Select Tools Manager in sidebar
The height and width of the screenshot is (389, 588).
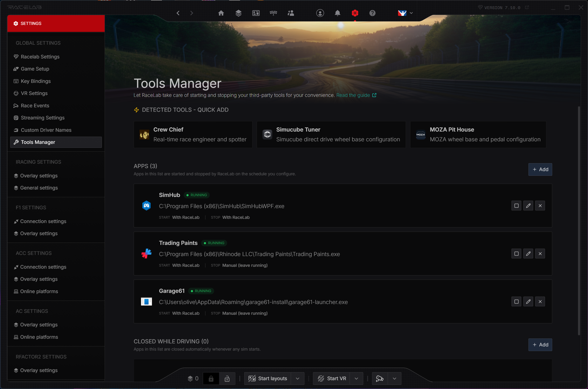point(56,142)
